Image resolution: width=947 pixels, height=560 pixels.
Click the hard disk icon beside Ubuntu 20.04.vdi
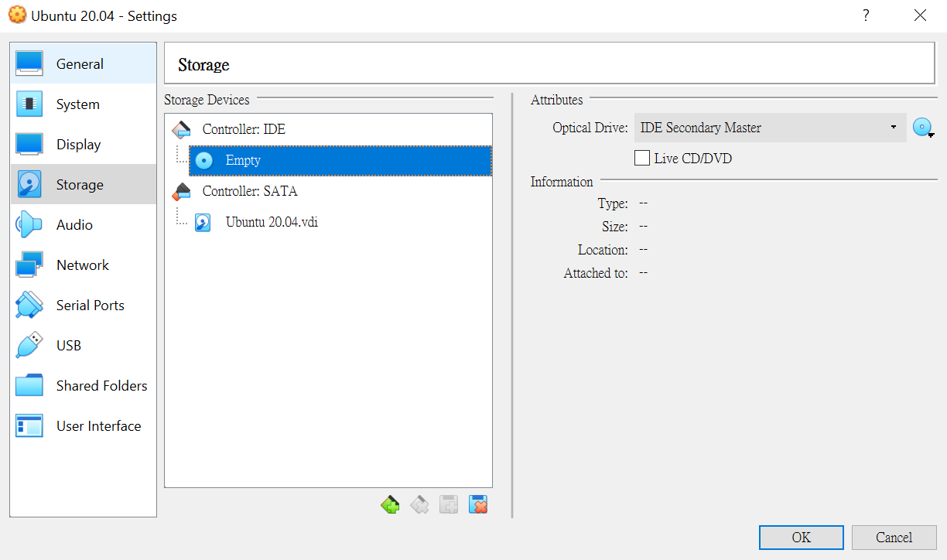click(203, 223)
